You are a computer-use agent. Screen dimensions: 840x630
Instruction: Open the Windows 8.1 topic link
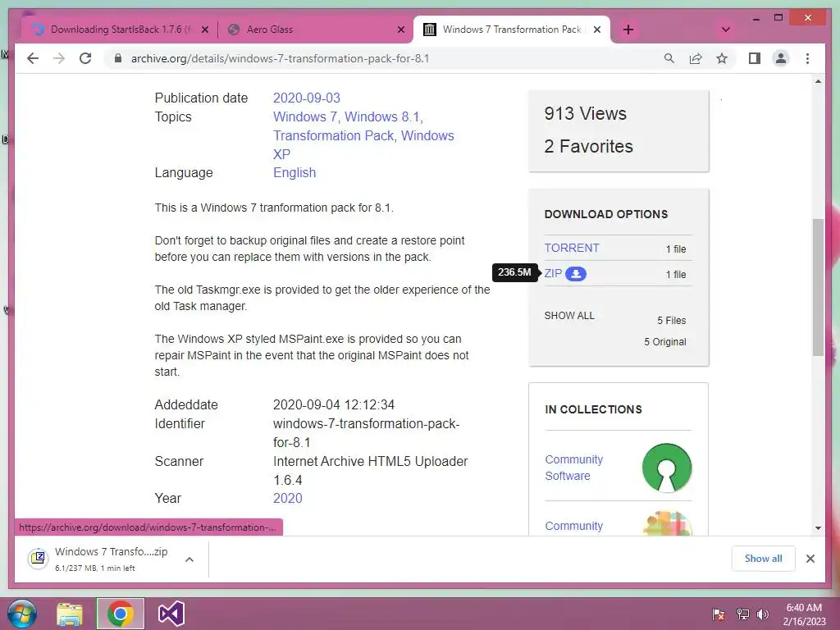click(x=382, y=116)
